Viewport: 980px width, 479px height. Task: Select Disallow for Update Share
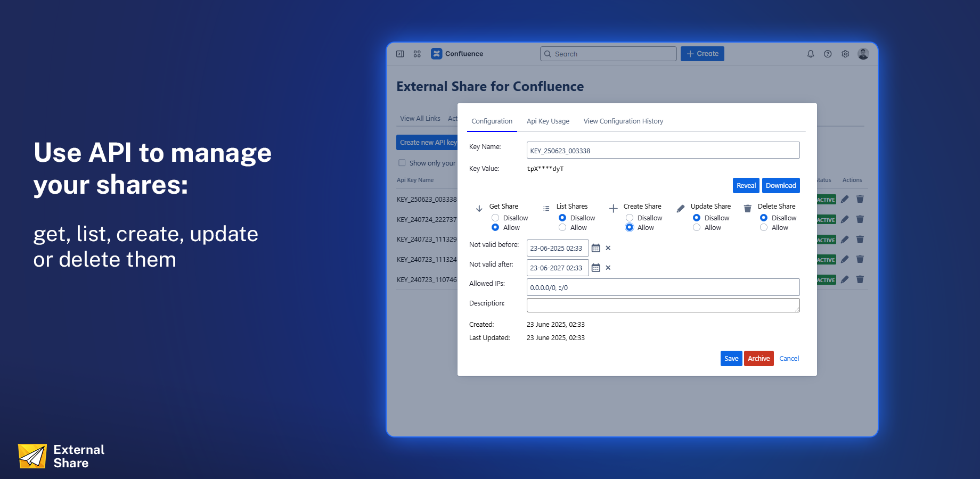pyautogui.click(x=697, y=218)
